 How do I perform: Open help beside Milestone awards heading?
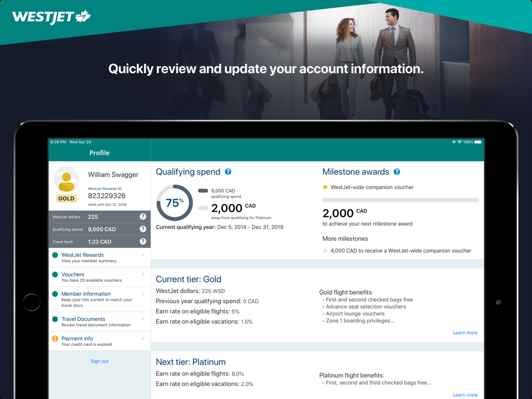[x=397, y=172]
